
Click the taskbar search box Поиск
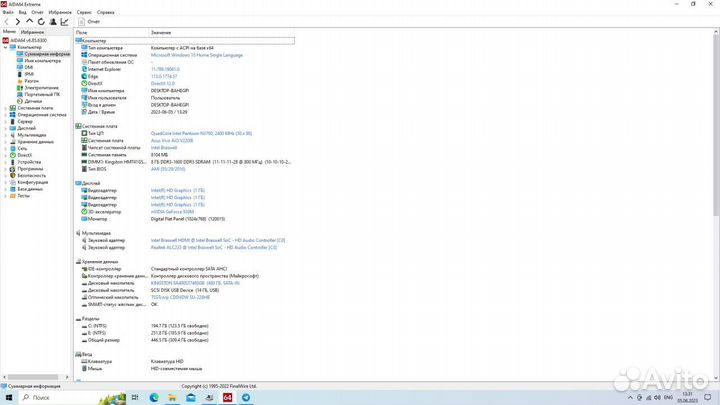tap(71, 398)
